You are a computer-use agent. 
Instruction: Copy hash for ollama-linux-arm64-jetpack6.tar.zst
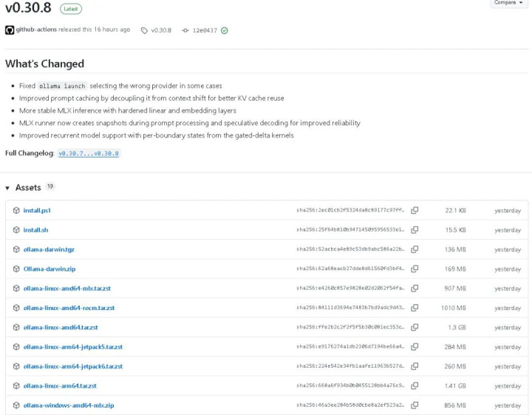tap(415, 366)
